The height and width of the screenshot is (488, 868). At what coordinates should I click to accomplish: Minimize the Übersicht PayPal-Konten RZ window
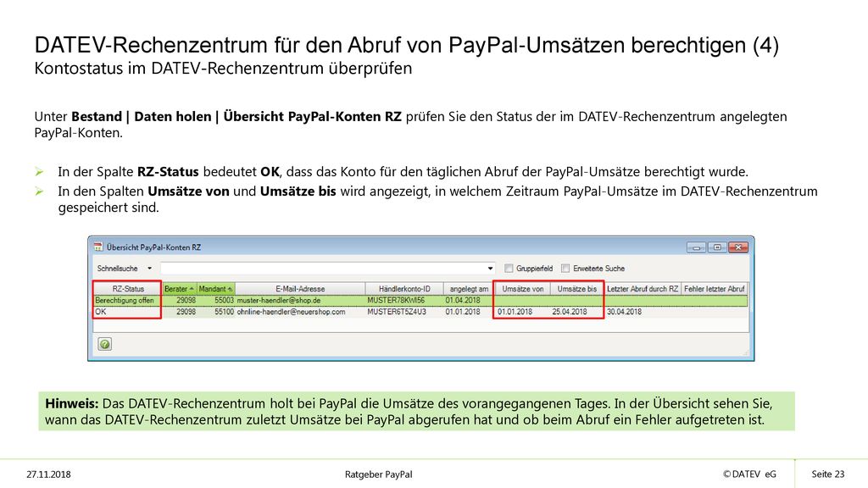coord(696,247)
